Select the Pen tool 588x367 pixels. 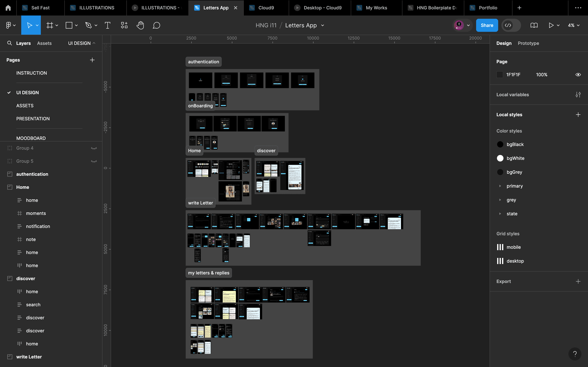coord(88,25)
